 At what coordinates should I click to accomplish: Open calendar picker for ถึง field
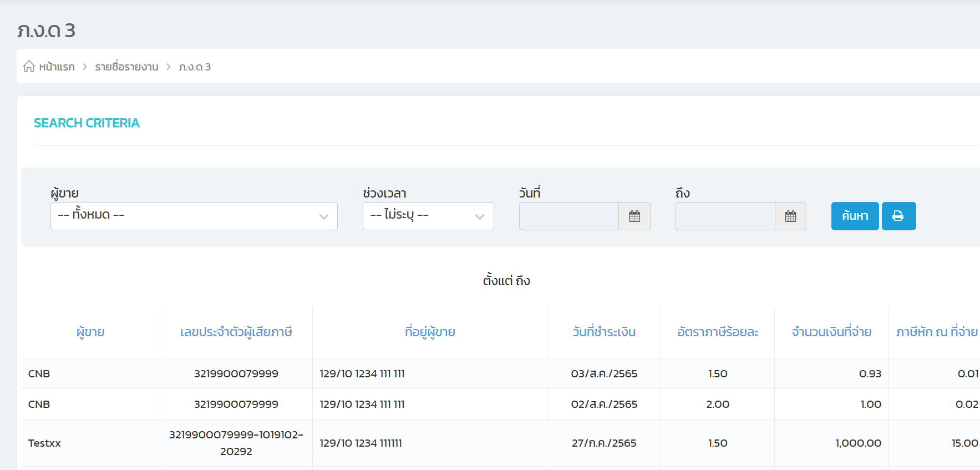[790, 216]
